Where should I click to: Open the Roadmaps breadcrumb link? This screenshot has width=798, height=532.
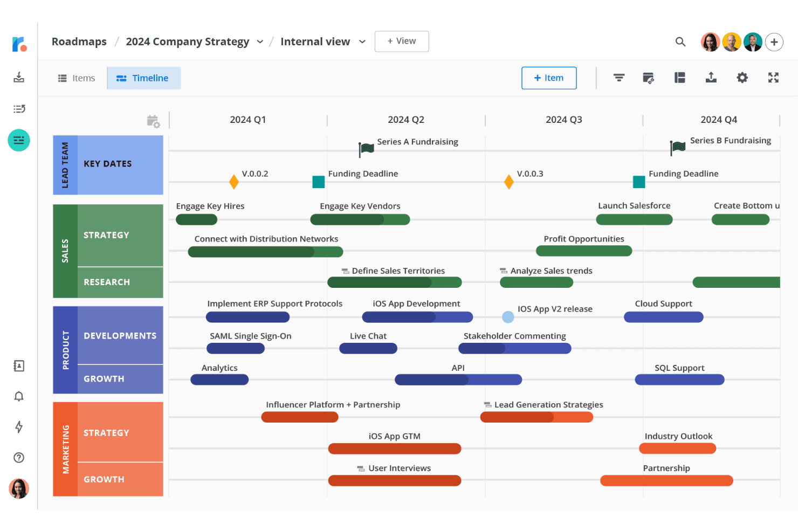click(79, 42)
